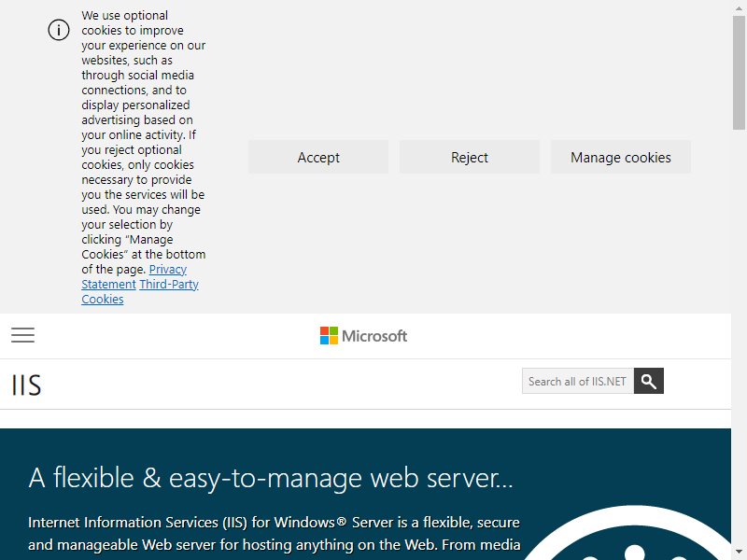Click the search magnifier button
The height and width of the screenshot is (560, 747).
pyautogui.click(x=648, y=381)
